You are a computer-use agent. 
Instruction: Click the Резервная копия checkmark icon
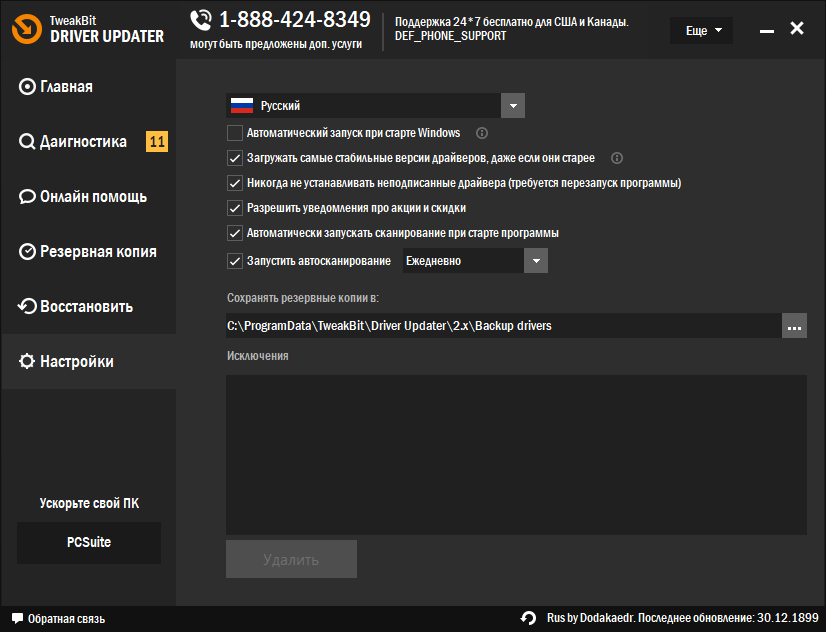(x=27, y=252)
